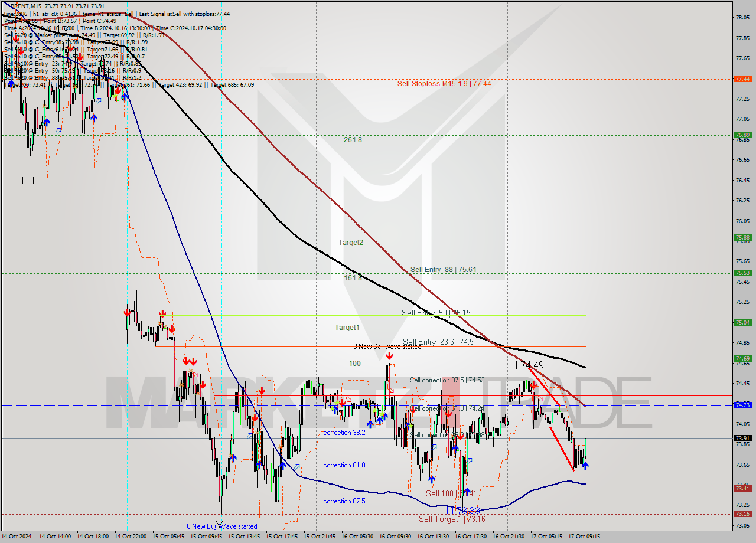The width and height of the screenshot is (756, 543).
Task: Click the 75.25 price axis tick
Action: (x=743, y=302)
